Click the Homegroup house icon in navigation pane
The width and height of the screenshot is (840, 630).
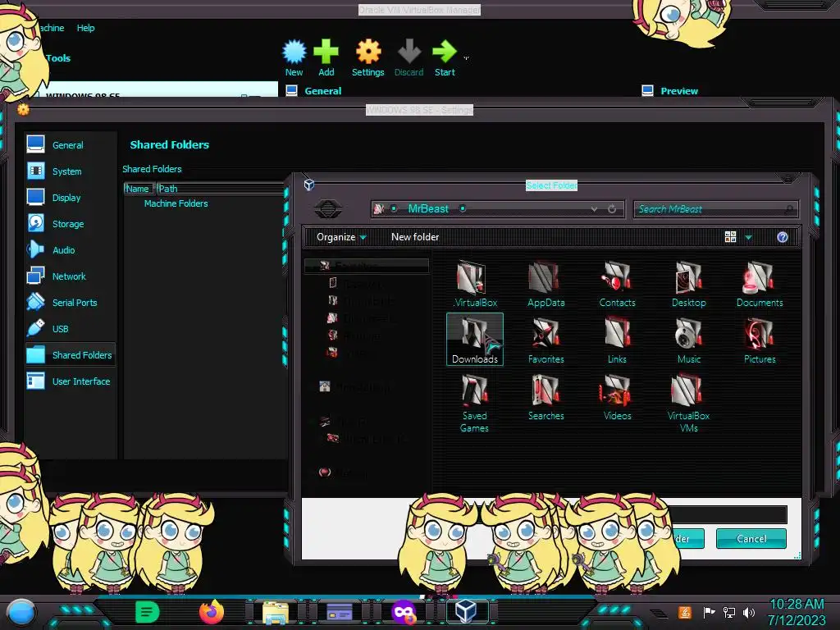(325, 386)
